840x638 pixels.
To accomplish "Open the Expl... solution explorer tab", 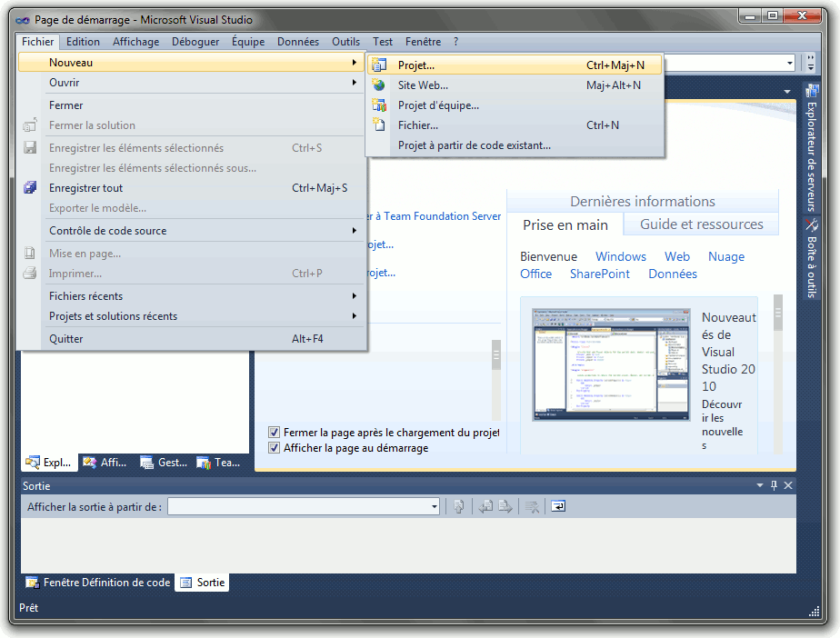I will tap(49, 463).
